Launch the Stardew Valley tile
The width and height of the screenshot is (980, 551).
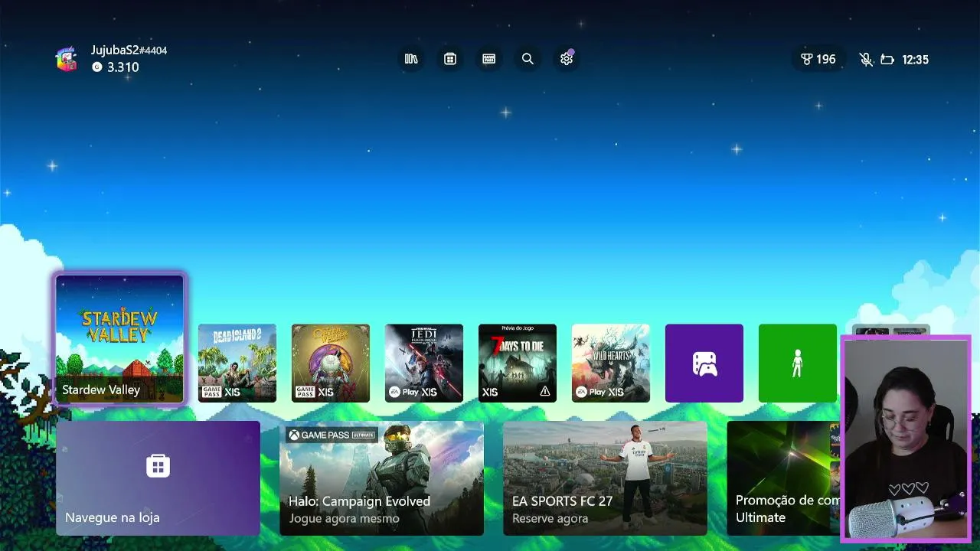pyautogui.click(x=119, y=339)
